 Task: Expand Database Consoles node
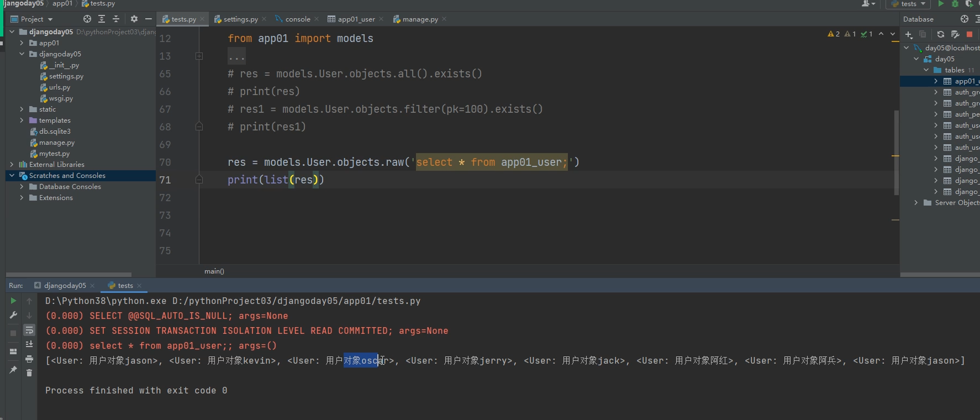tap(22, 187)
